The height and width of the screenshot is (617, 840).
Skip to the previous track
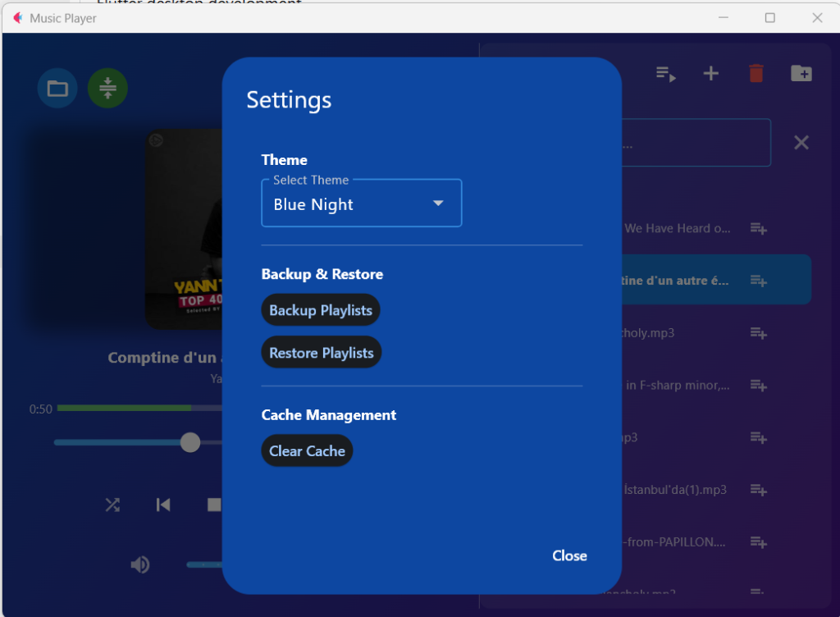click(163, 505)
